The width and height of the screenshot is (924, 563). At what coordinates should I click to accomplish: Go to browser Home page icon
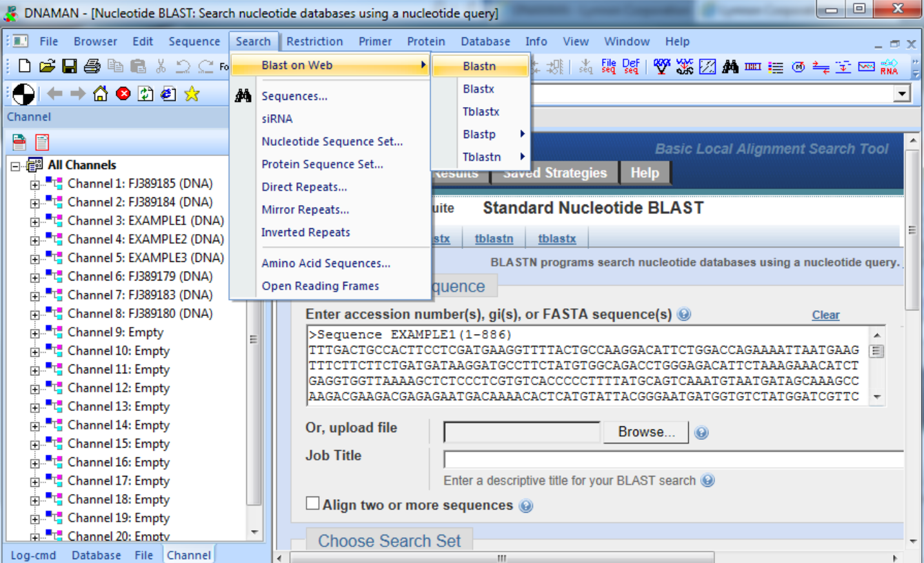point(101,94)
